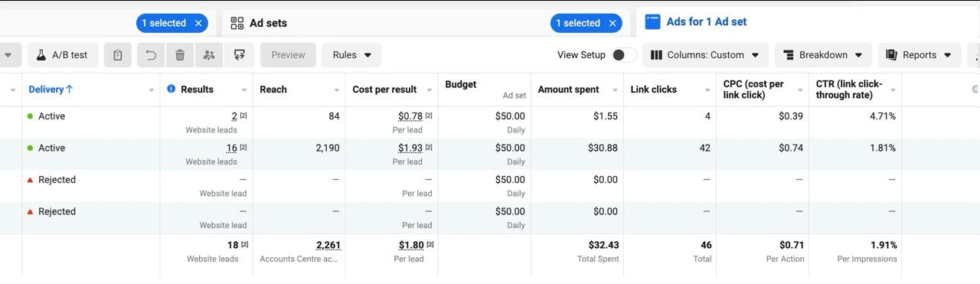Click the Results info icon
Viewport: 980px width, 284px height.
[171, 89]
